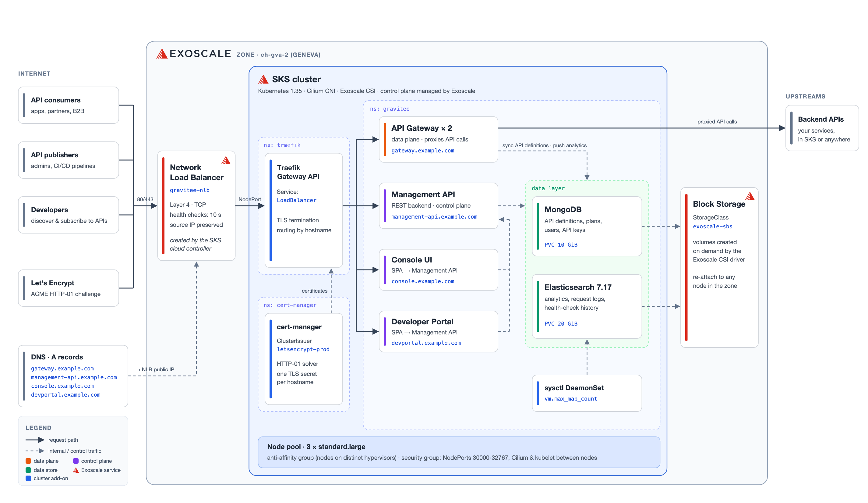Click the Exoscale service icon in the legend
Image resolution: width=868 pixels, height=503 pixels.
[76, 470]
